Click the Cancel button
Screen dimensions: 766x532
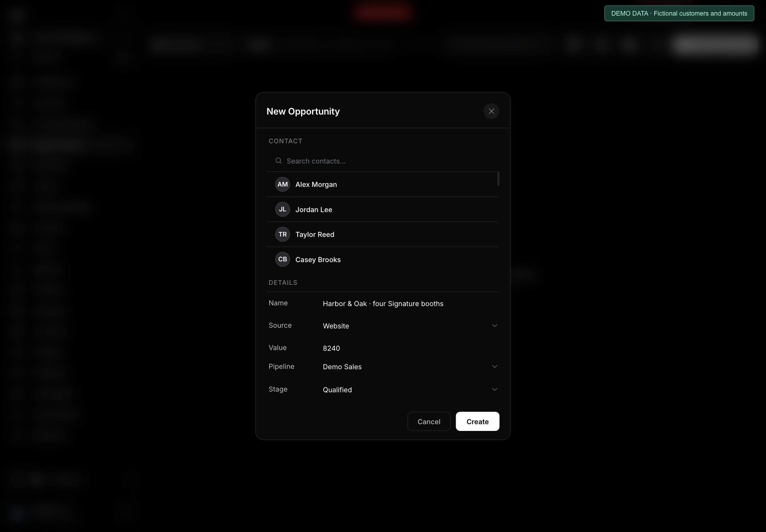[429, 421]
